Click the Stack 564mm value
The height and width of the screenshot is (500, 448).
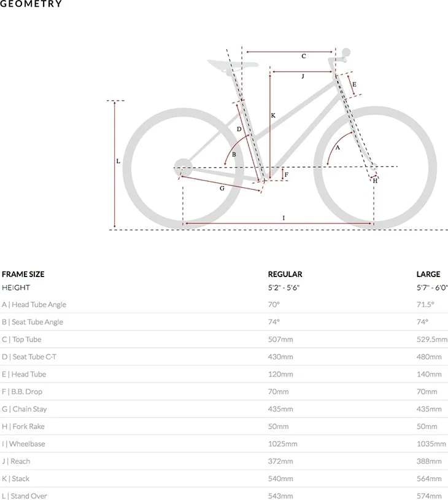pyautogui.click(x=429, y=479)
